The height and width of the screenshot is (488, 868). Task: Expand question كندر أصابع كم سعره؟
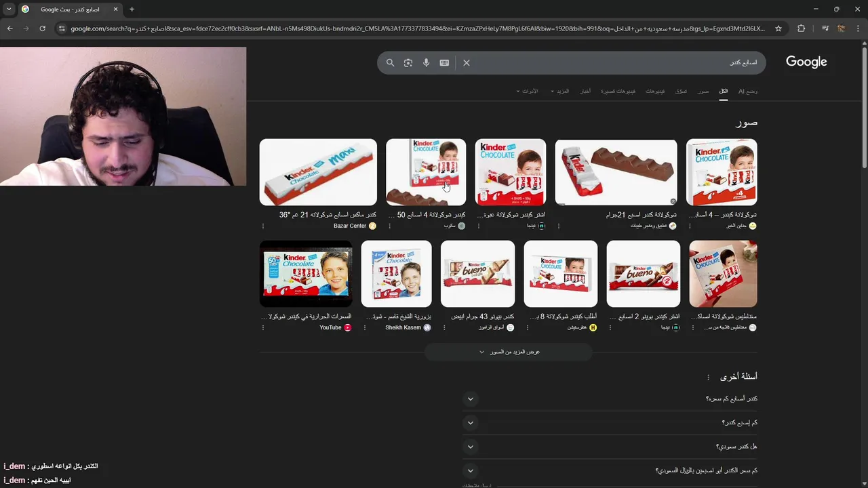point(610,399)
